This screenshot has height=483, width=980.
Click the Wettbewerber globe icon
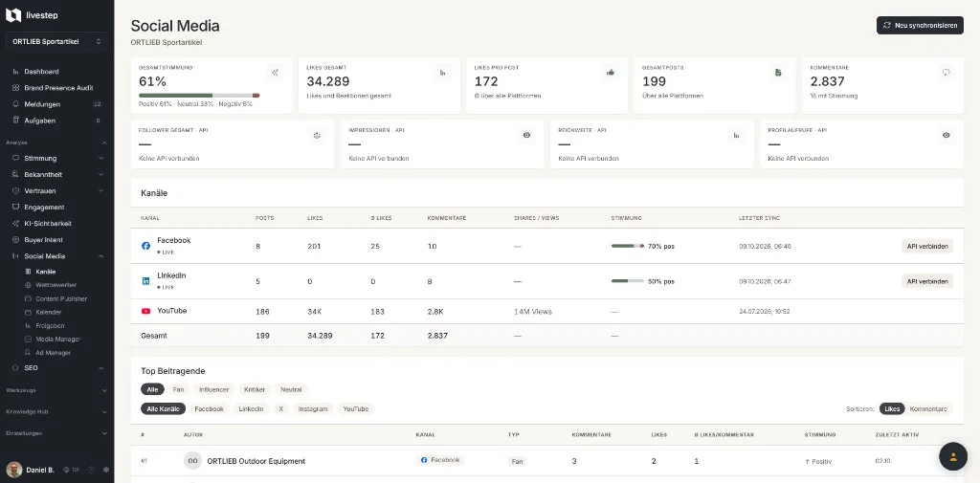(x=28, y=285)
